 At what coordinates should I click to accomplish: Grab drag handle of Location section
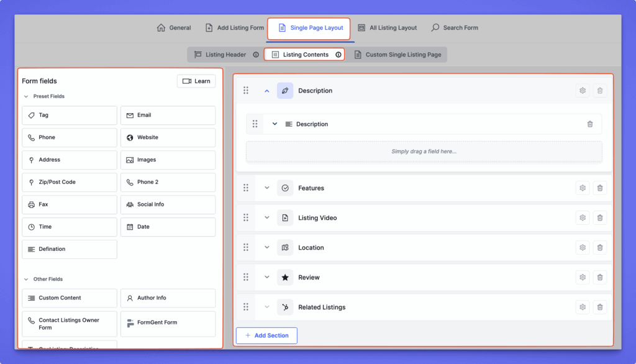point(246,248)
